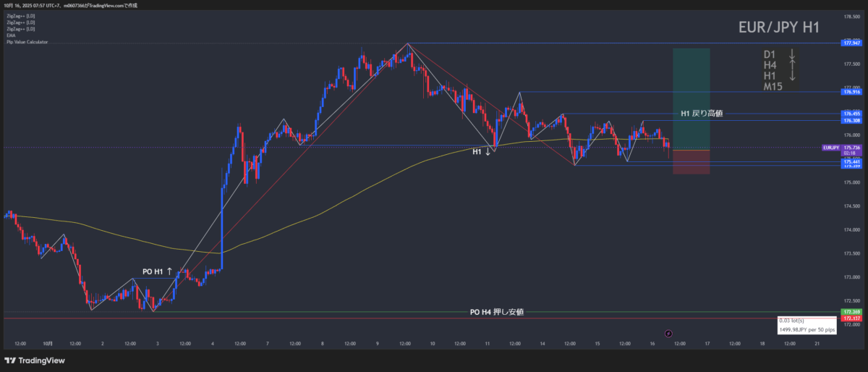The width and height of the screenshot is (868, 372).
Task: Select the PO H1 ↑ annotation
Action: coord(158,271)
